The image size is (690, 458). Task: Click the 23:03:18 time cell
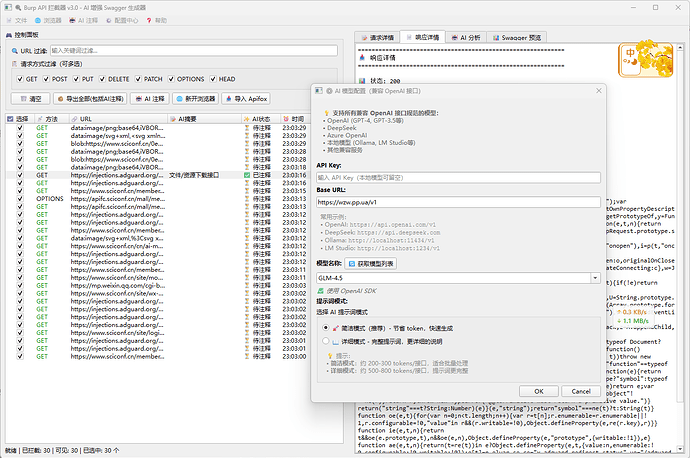(294, 167)
